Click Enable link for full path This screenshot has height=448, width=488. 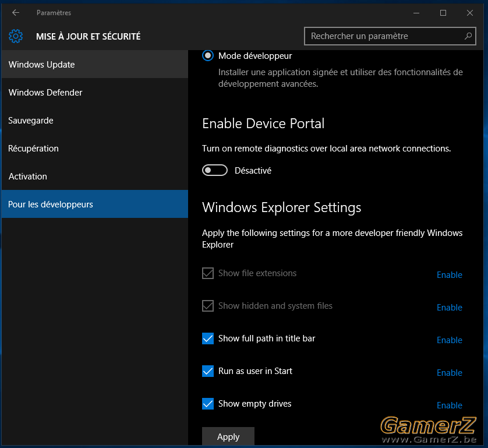[450, 340]
